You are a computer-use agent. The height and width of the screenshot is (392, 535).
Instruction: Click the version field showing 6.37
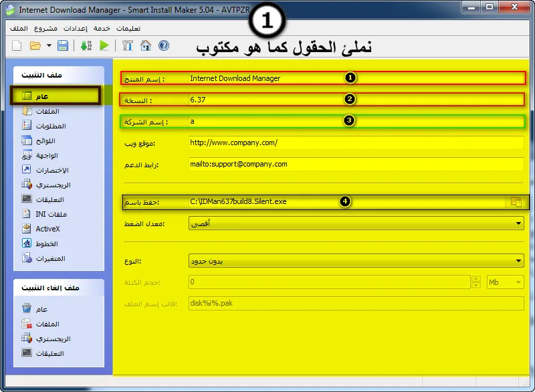coord(356,100)
